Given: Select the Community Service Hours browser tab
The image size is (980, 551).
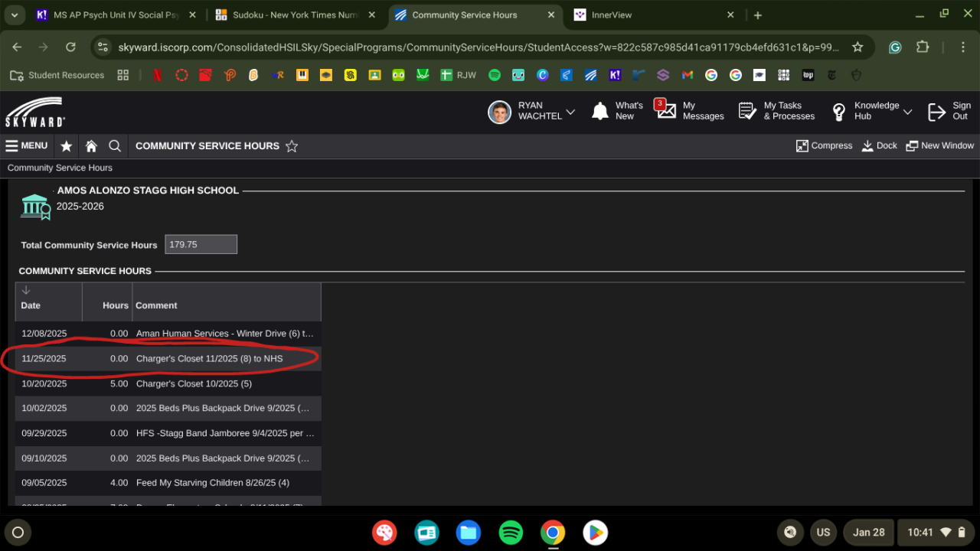Looking at the screenshot, I should pyautogui.click(x=476, y=15).
